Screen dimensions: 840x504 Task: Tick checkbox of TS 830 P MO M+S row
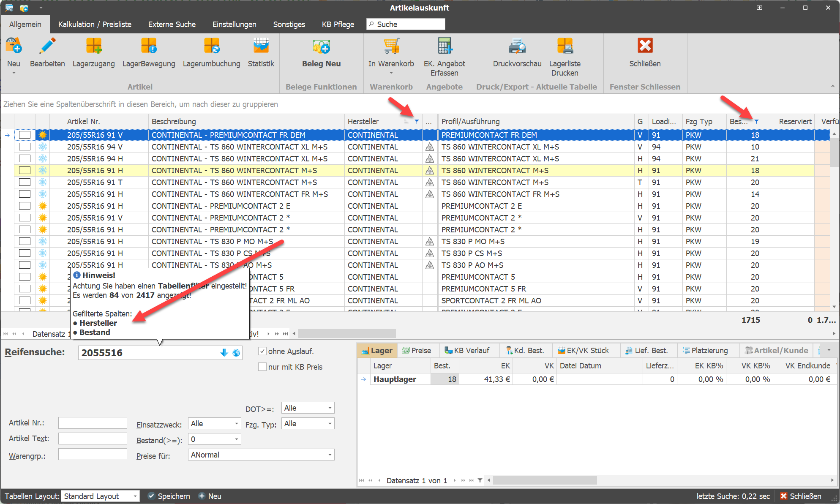25,241
